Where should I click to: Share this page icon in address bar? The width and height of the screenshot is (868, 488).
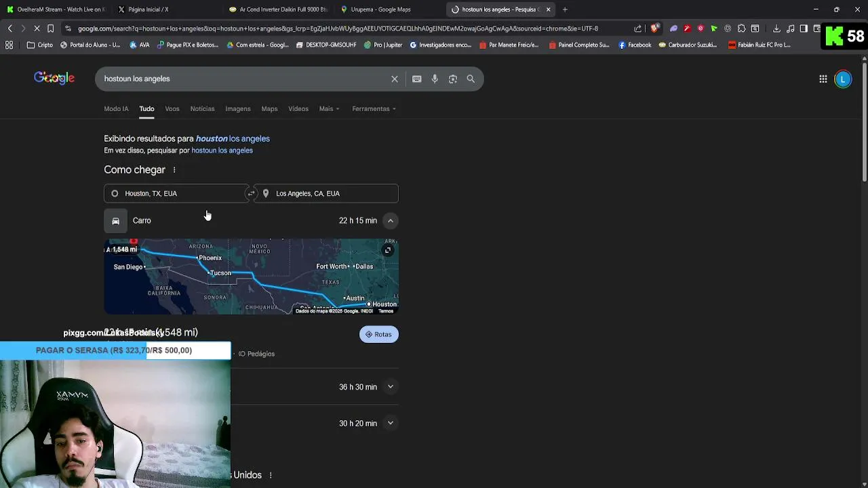pyautogui.click(x=637, y=28)
